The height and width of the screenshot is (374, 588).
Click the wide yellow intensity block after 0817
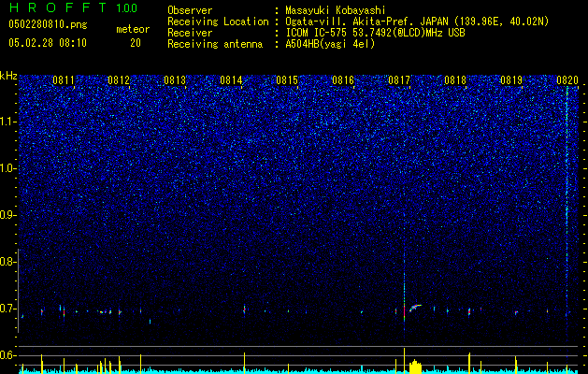[415, 367]
